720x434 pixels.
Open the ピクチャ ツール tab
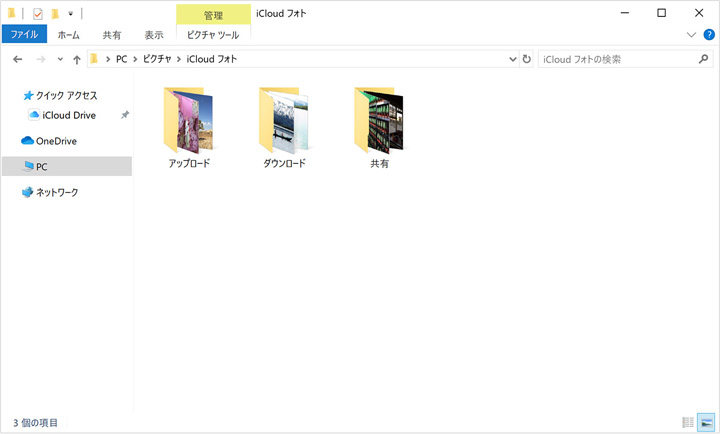pyautogui.click(x=213, y=35)
